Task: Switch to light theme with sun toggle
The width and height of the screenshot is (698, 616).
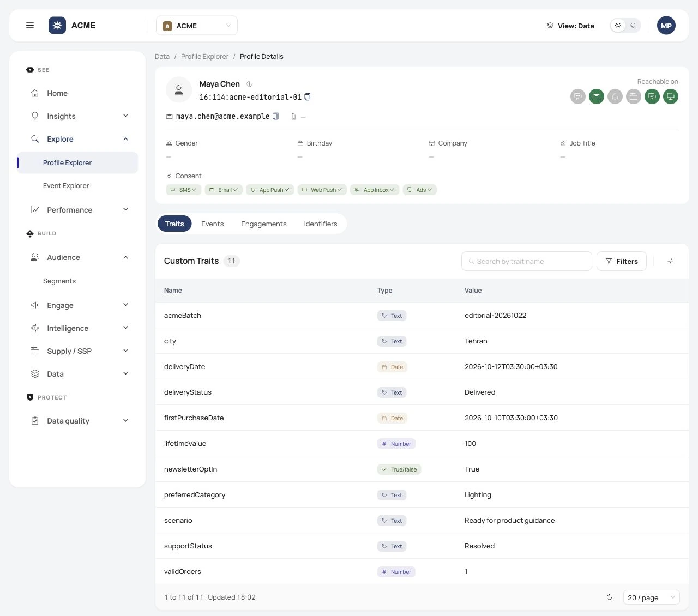Action: [618, 26]
